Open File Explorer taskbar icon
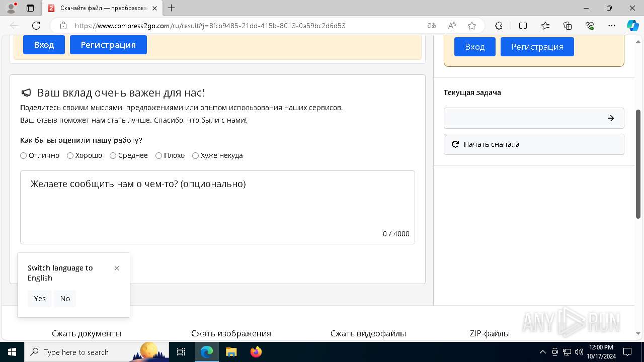Image resolution: width=644 pixels, height=362 pixels. [231, 352]
